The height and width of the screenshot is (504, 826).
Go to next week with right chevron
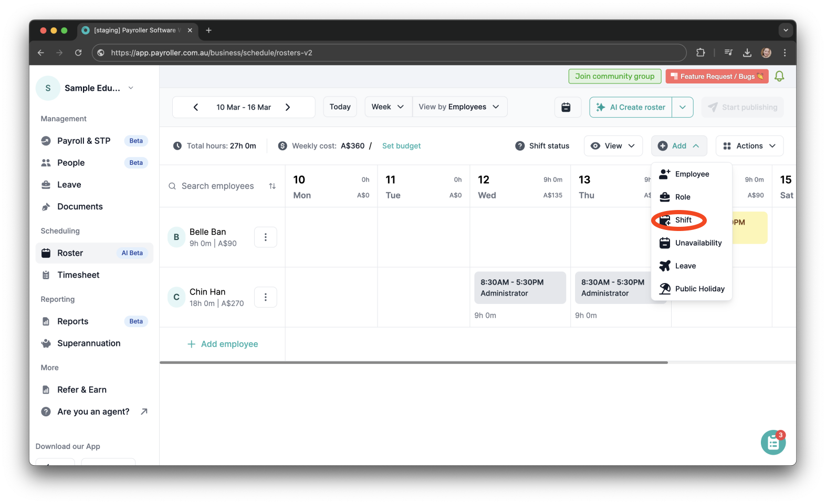pyautogui.click(x=288, y=107)
